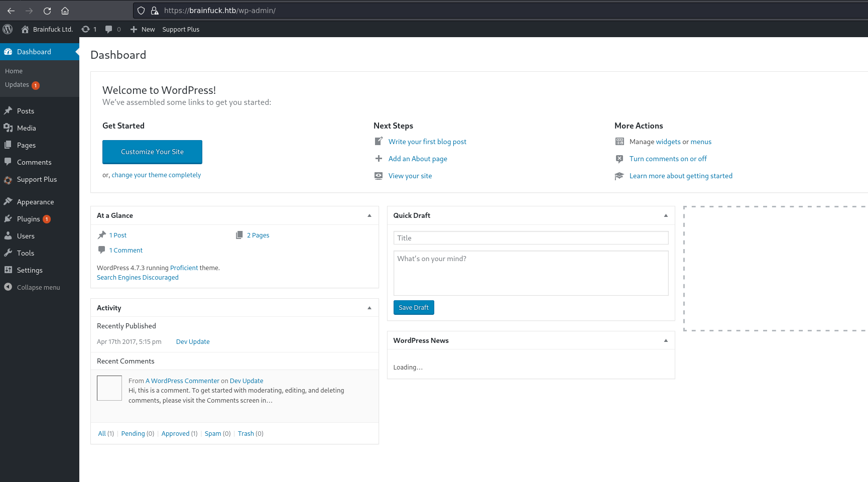The width and height of the screenshot is (868, 482).
Task: Open the '1 Comment' link in At a Glance
Action: (126, 250)
